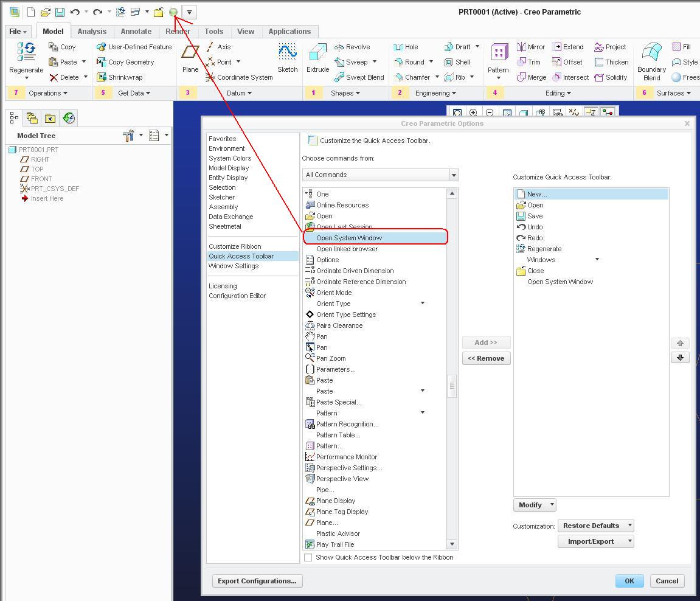Select the Plane datum tool
The image size is (700, 601).
pyautogui.click(x=190, y=58)
